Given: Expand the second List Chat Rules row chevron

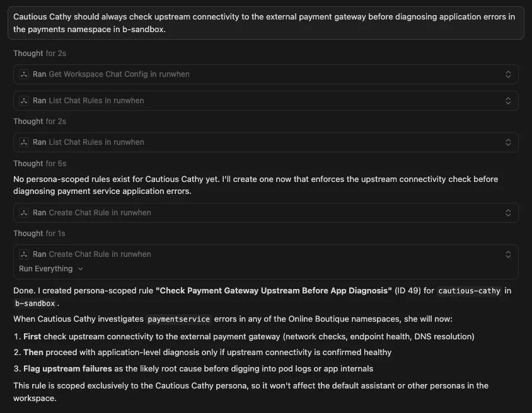Looking at the screenshot, I should tap(508, 142).
